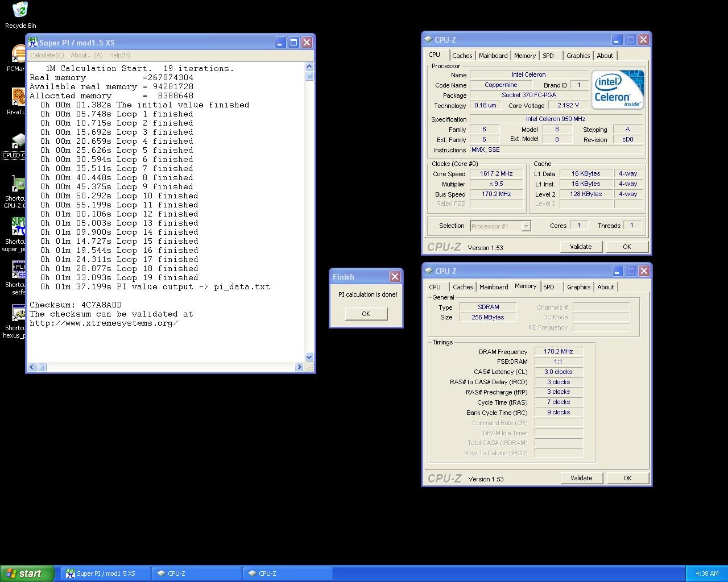Click the Intel Celeron 950 MHz specification
Image resolution: width=728 pixels, height=582 pixels.
(556, 119)
